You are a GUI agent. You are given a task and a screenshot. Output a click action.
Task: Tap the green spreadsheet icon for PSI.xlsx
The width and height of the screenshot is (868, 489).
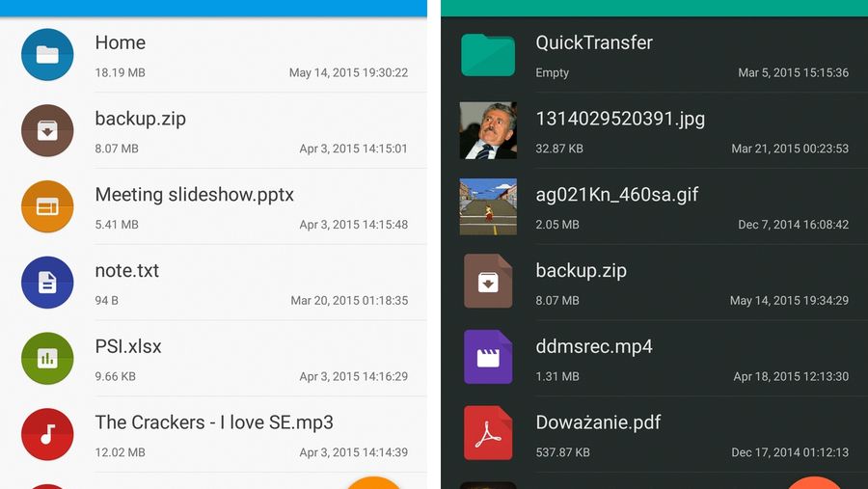pyautogui.click(x=47, y=358)
